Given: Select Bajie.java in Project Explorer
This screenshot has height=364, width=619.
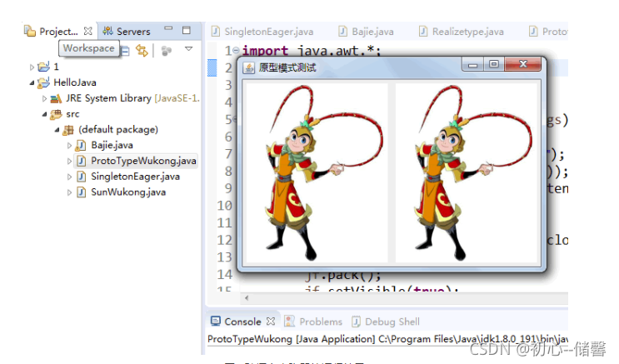Looking at the screenshot, I should (112, 145).
